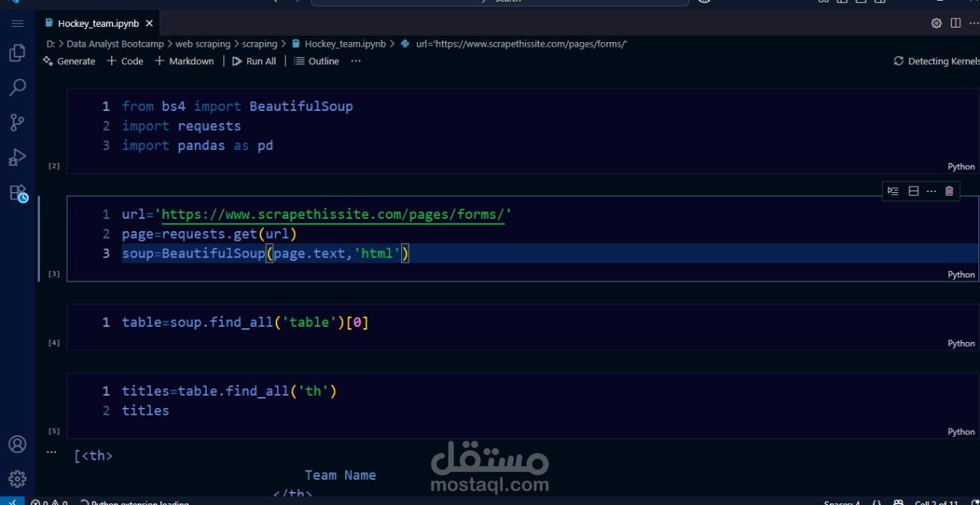The height and width of the screenshot is (505, 980).
Task: Click the 'web scraping' breadcrumb
Action: tap(202, 44)
